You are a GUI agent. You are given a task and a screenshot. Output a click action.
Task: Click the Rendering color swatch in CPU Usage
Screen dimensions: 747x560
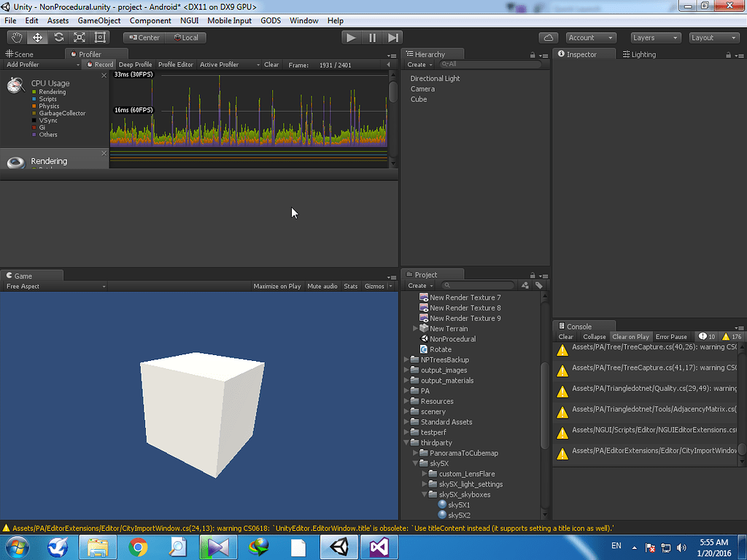pyautogui.click(x=34, y=93)
